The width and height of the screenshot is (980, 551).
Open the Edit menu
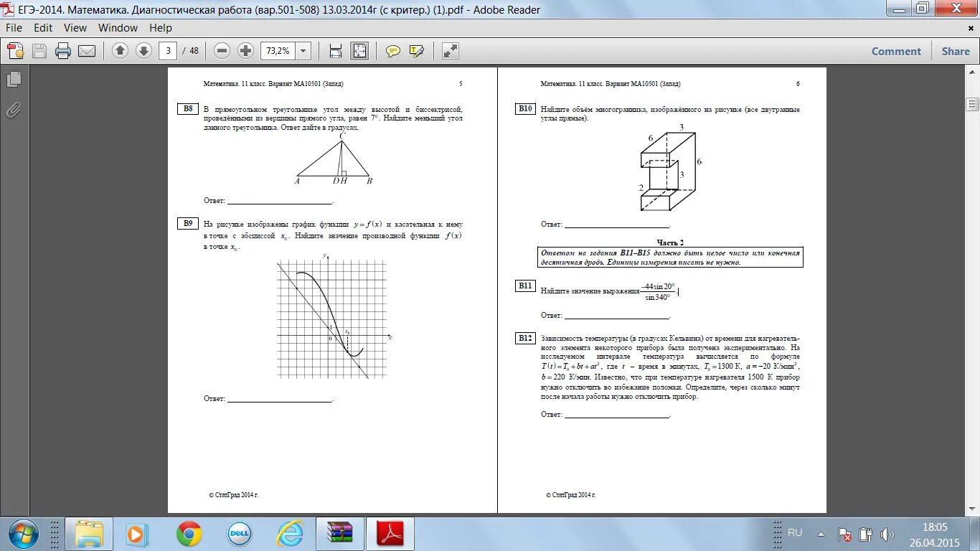(x=43, y=28)
